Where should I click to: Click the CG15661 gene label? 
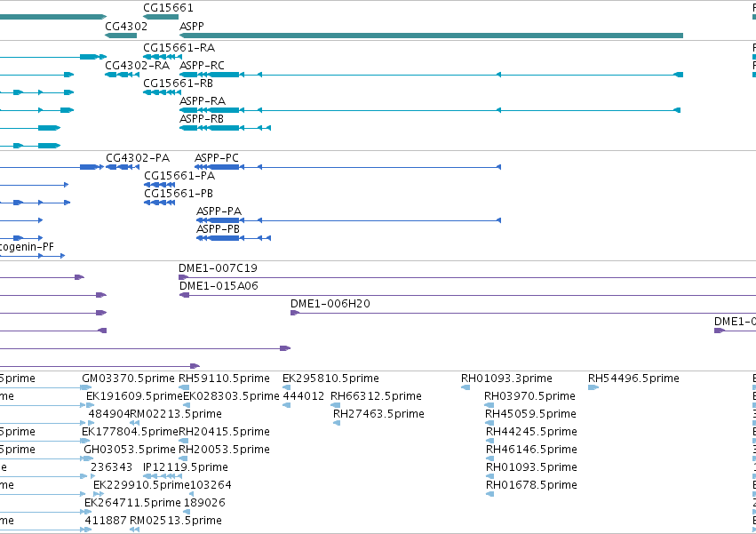tap(168, 8)
